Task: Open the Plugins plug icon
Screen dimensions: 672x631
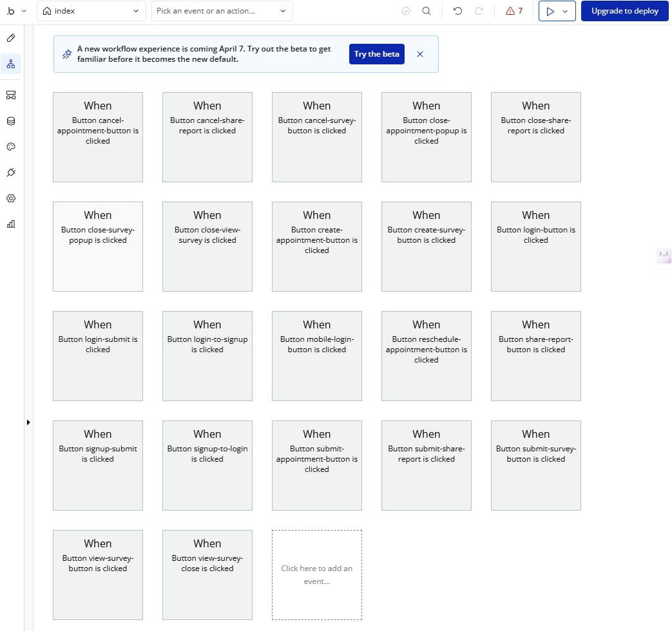Action: 11,173
